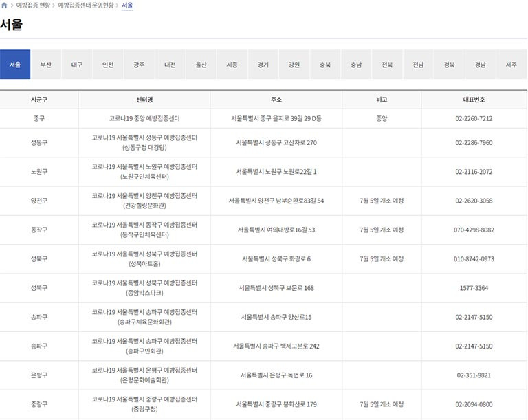This screenshot has width=528, height=420.
Task: Open 예방접종 현황 breadcrumb link
Action: coord(33,5)
